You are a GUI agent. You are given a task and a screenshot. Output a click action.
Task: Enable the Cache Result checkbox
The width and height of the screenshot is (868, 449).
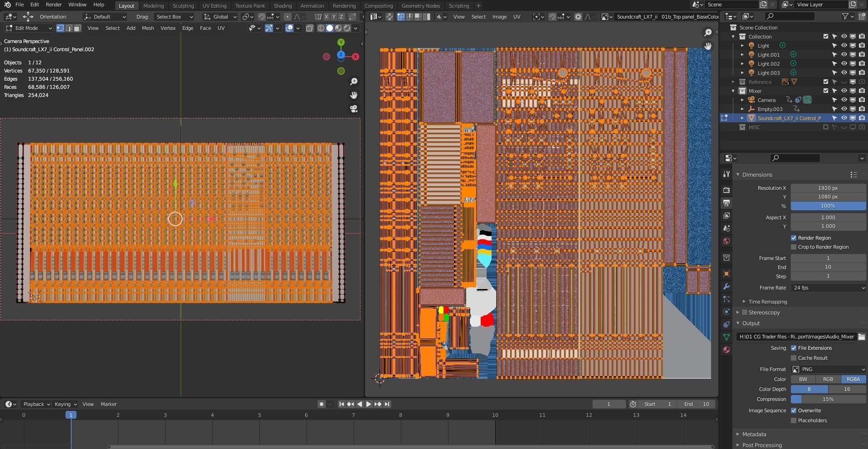click(x=794, y=358)
